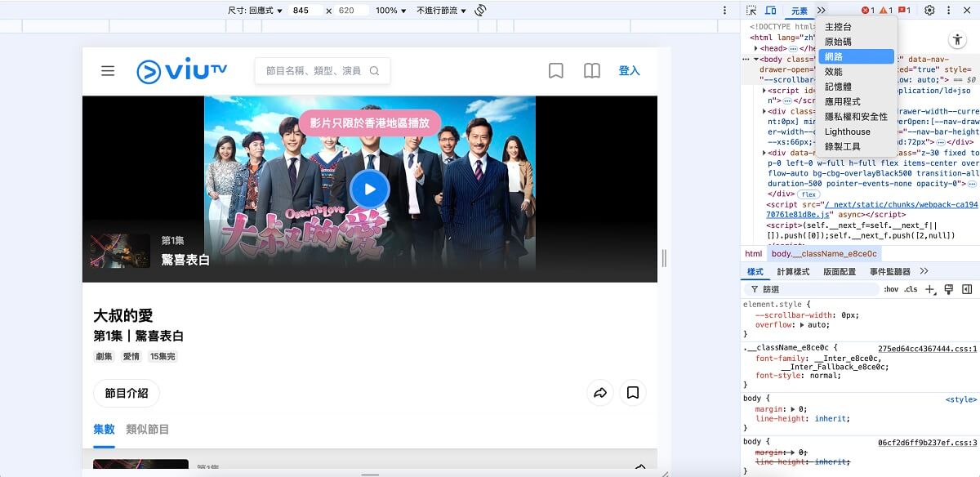Click the 愛情 tag
This screenshot has height=477, width=980.
[x=131, y=357]
